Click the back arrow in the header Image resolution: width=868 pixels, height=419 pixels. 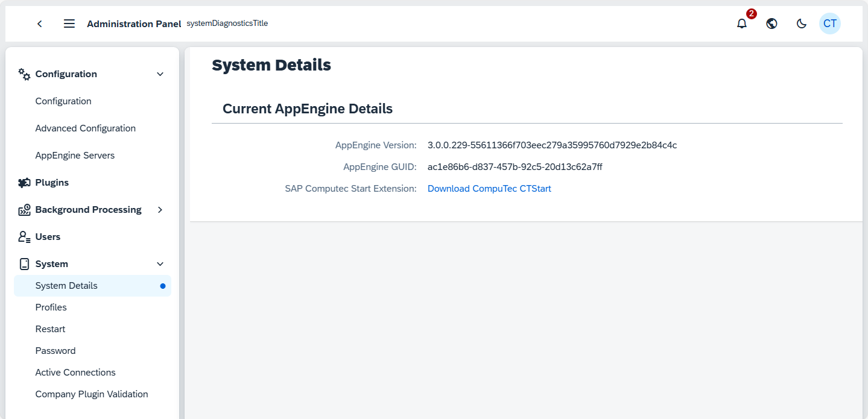[39, 24]
